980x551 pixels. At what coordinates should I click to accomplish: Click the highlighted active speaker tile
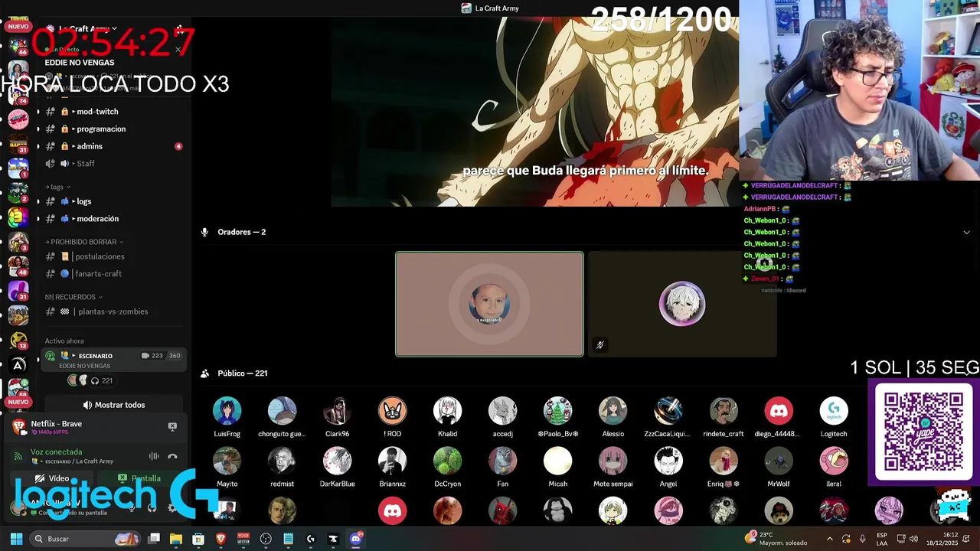click(489, 304)
